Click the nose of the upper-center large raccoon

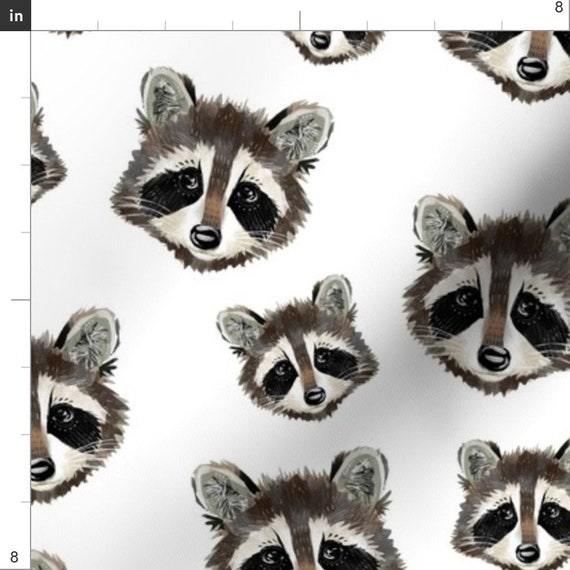(x=205, y=237)
